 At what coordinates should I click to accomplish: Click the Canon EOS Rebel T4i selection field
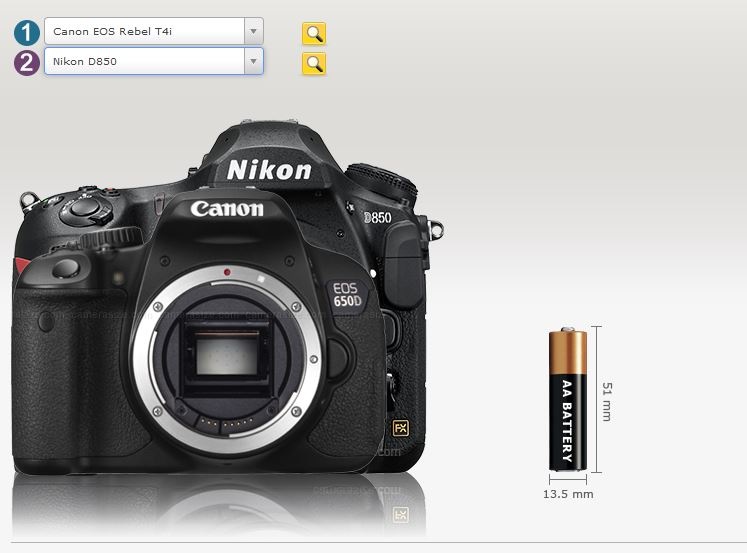pyautogui.click(x=153, y=31)
